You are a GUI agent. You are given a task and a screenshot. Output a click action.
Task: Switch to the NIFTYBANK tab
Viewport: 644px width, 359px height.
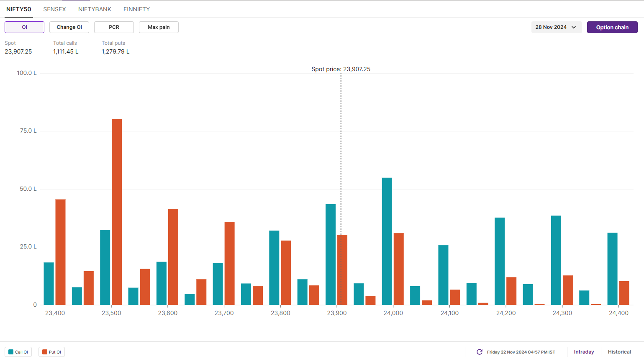coord(95,9)
